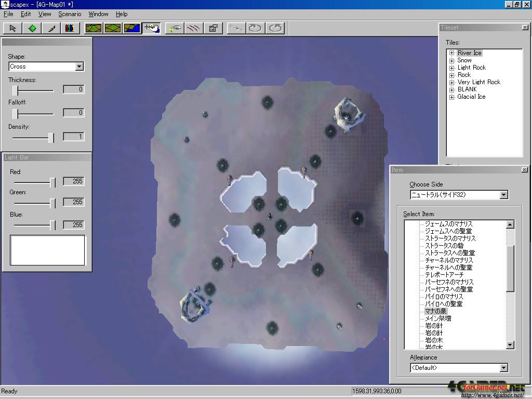Click the altar structure at map's bottom left
Screen dimensions: 532x399
point(195,305)
